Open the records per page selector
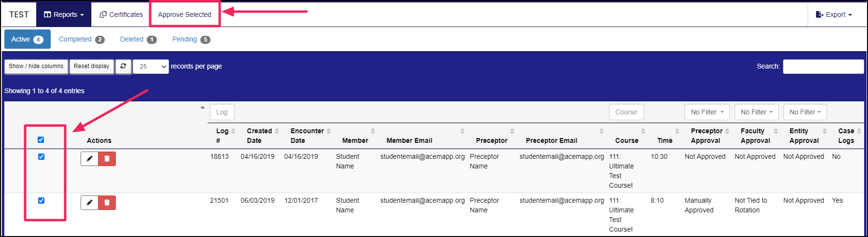868x237 pixels. (151, 67)
